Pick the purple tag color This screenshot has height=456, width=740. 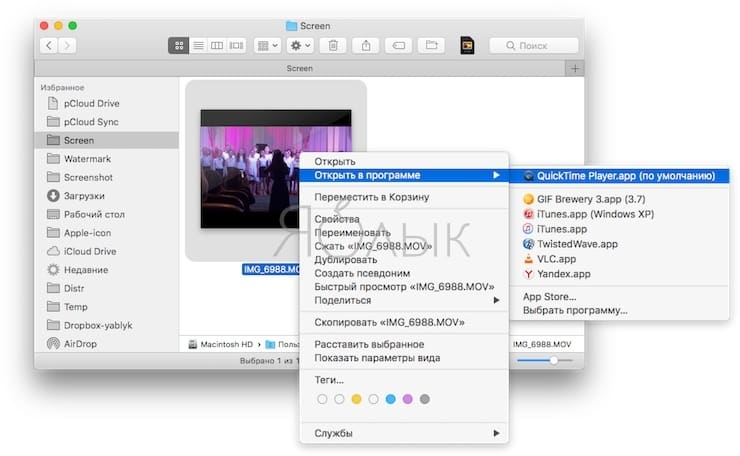pos(407,399)
